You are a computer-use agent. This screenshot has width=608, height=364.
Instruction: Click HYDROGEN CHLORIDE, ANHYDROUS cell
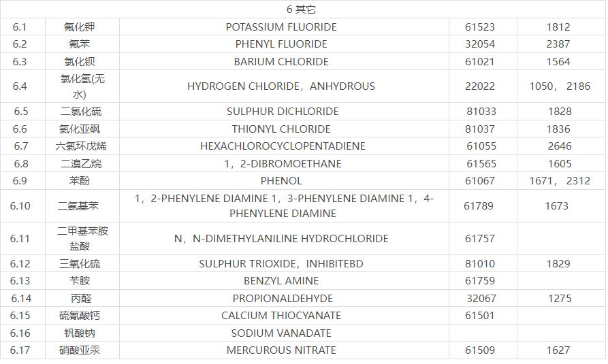(281, 86)
